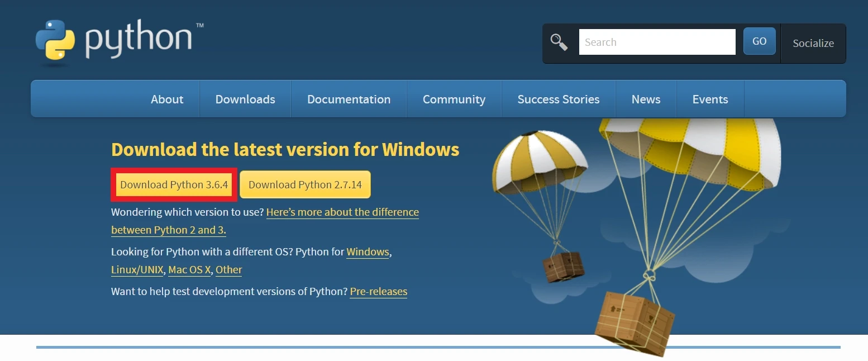Follow the Other platforms link
The image size is (868, 361).
[228, 270]
